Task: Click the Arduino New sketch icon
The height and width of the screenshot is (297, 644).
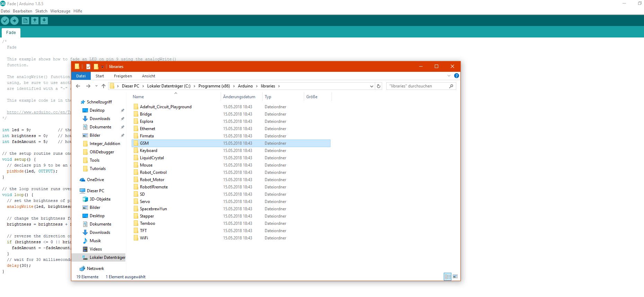Action: pos(26,21)
